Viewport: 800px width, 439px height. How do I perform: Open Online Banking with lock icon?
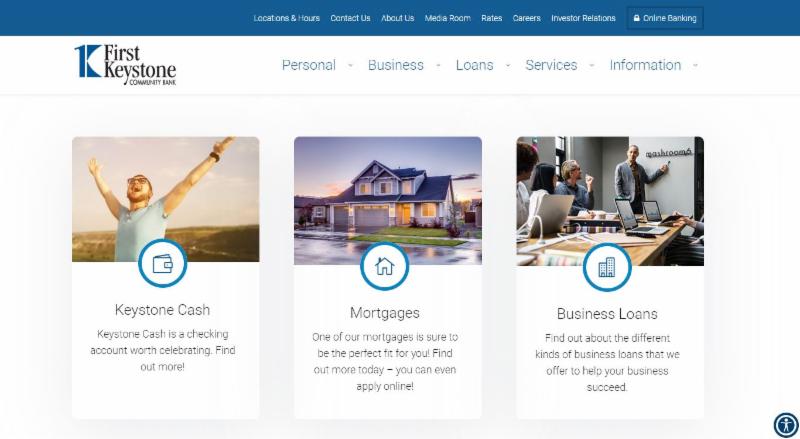coord(665,18)
